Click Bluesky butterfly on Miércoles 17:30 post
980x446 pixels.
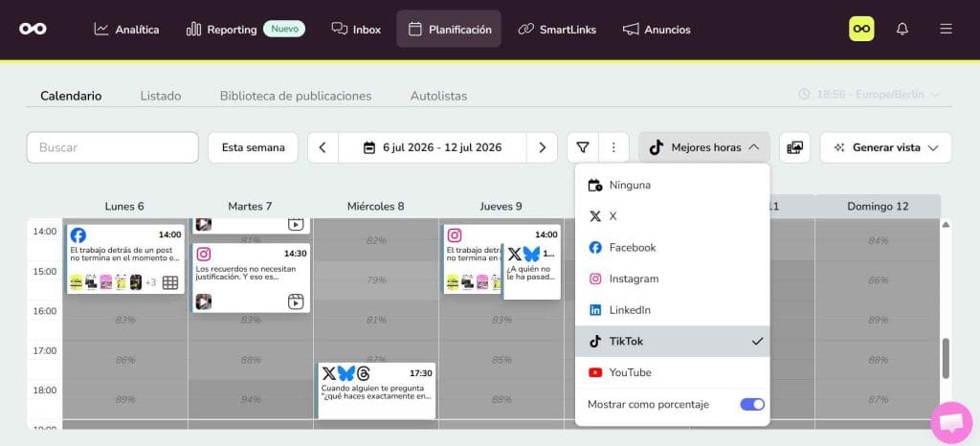tap(346, 373)
